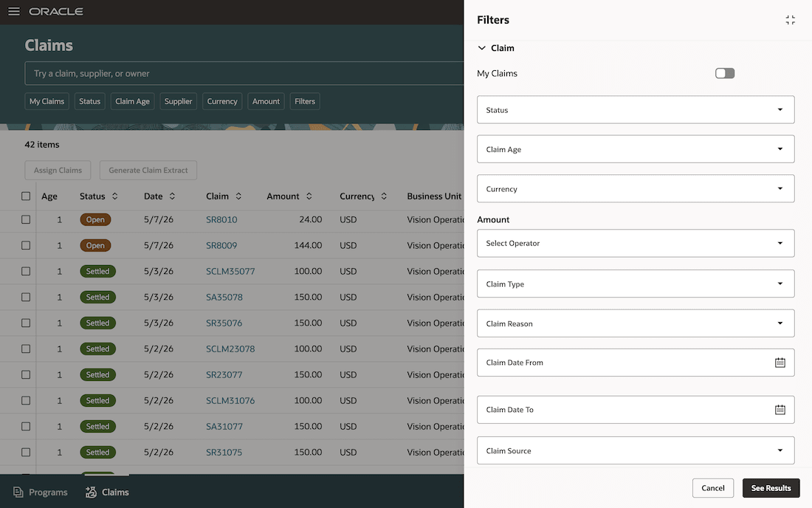Click the My Claims filter chip
Image resolution: width=812 pixels, height=508 pixels.
(47, 101)
